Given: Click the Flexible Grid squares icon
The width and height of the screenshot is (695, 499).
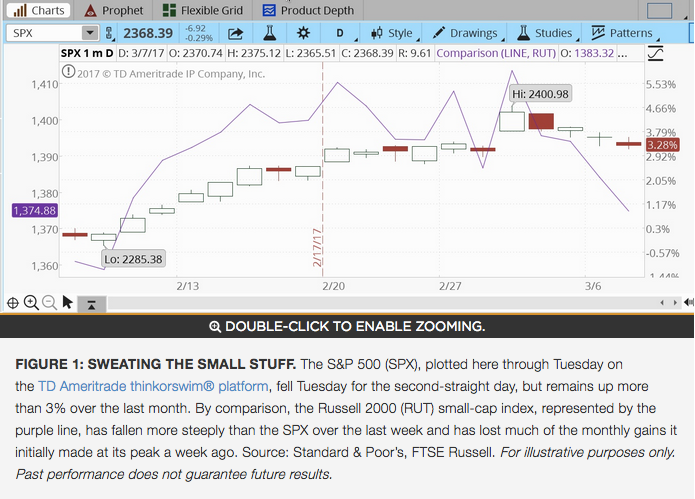Looking at the screenshot, I should (x=169, y=10).
